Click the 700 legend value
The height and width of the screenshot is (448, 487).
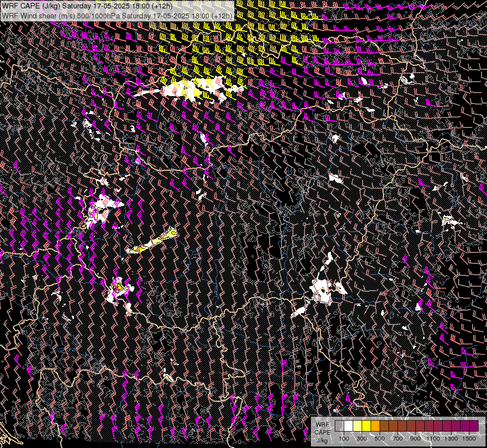(x=397, y=439)
